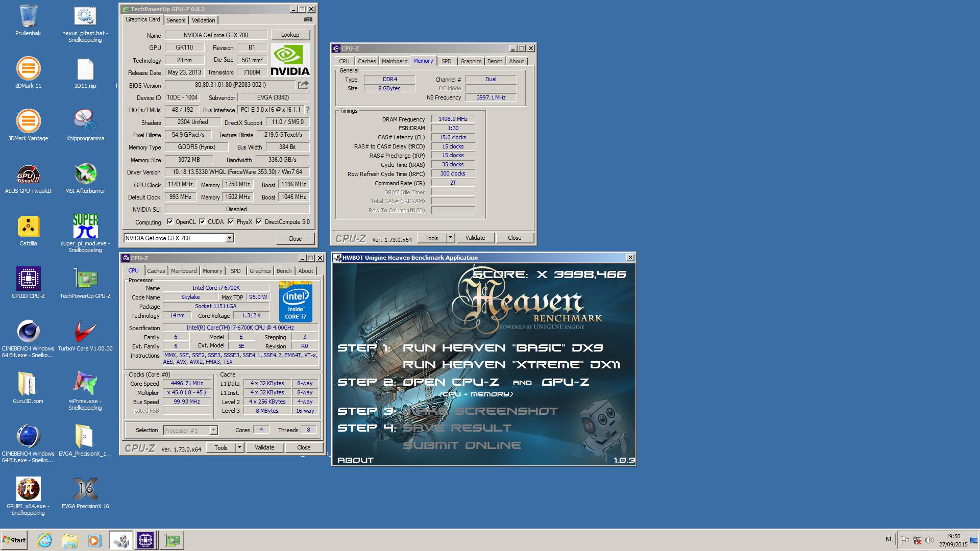The width and height of the screenshot is (980, 551).
Task: Click the NL language indicator in the taskbar
Action: (x=889, y=539)
